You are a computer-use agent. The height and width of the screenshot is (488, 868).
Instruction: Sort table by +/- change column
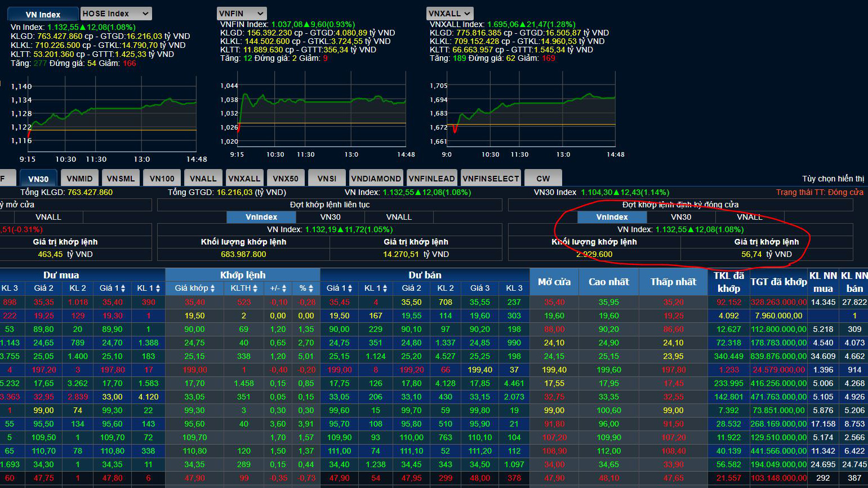tap(284, 289)
